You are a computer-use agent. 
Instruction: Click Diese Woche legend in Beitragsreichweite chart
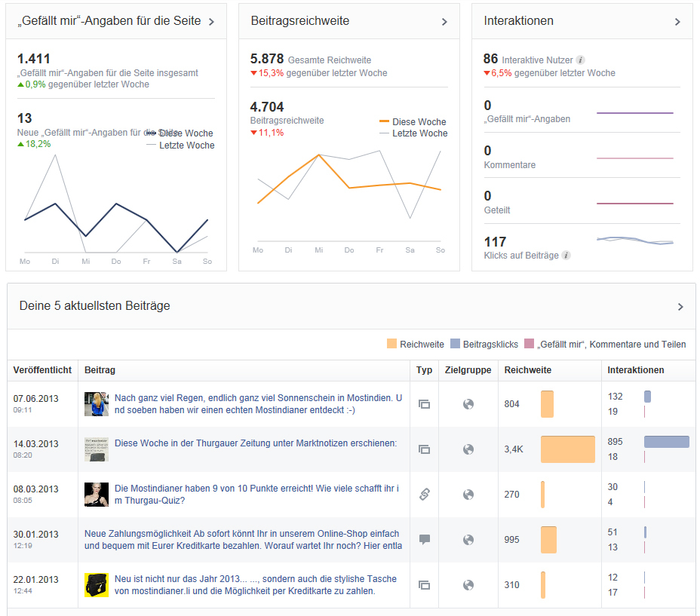click(413, 122)
